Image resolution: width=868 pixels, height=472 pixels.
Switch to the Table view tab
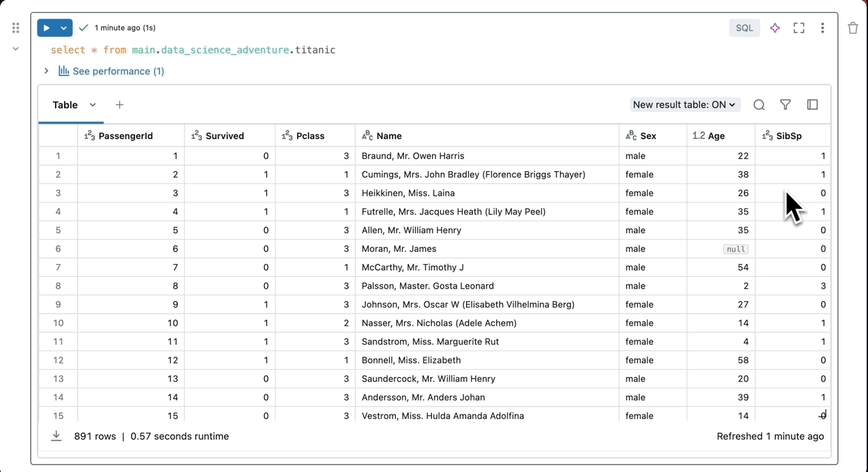64,105
